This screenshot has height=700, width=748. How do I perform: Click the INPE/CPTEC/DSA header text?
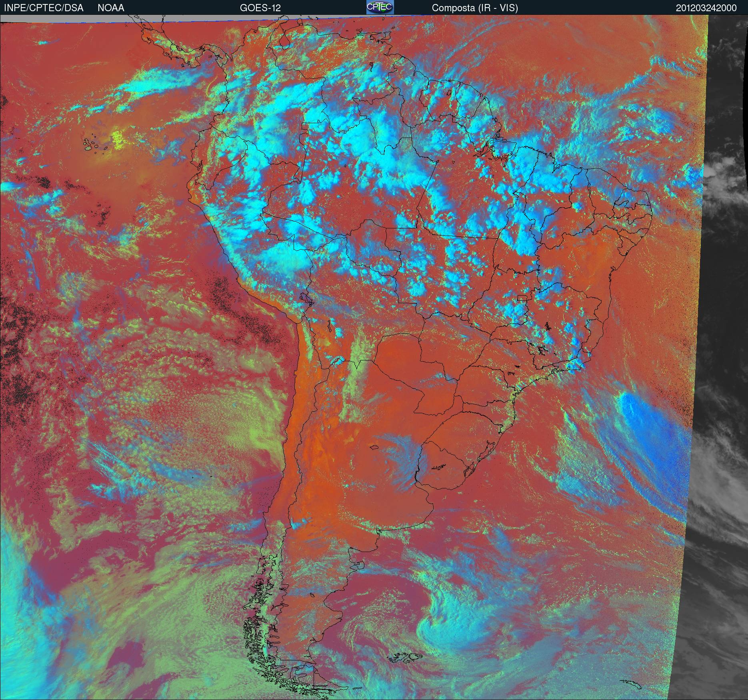(44, 8)
